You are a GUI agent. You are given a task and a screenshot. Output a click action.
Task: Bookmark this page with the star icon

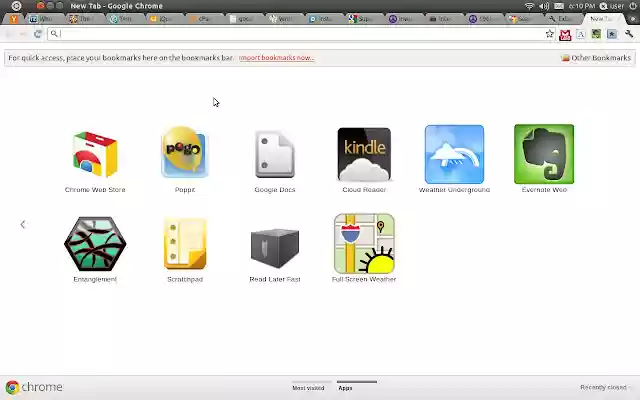549,34
